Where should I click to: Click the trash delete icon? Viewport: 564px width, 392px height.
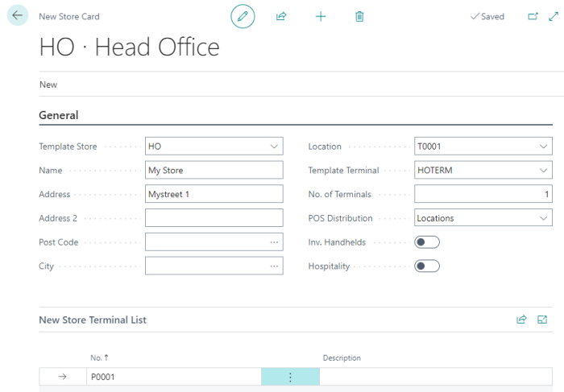point(359,16)
